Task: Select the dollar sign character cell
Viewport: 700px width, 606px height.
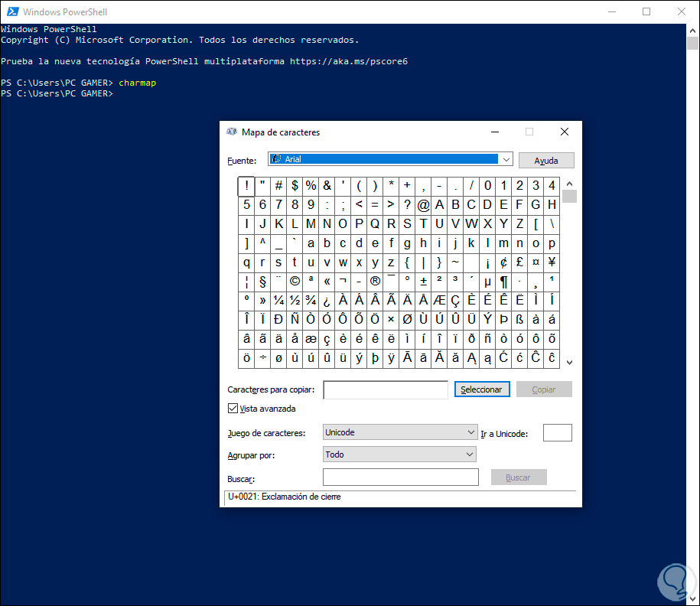Action: click(x=295, y=186)
